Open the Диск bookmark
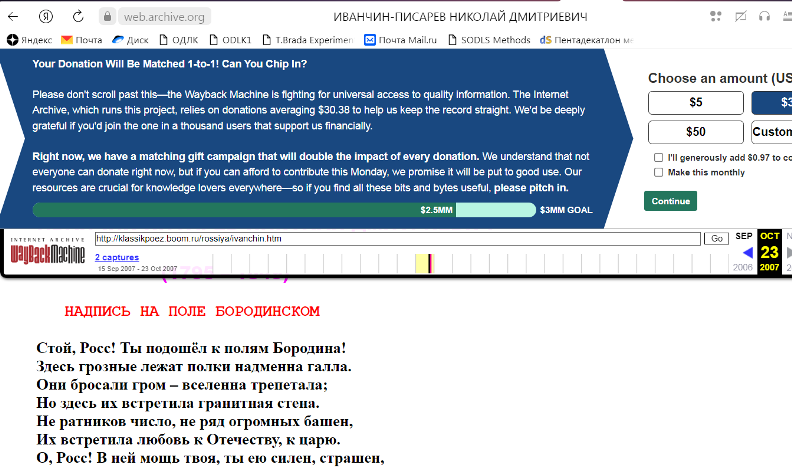This screenshot has width=792, height=469. click(x=130, y=40)
